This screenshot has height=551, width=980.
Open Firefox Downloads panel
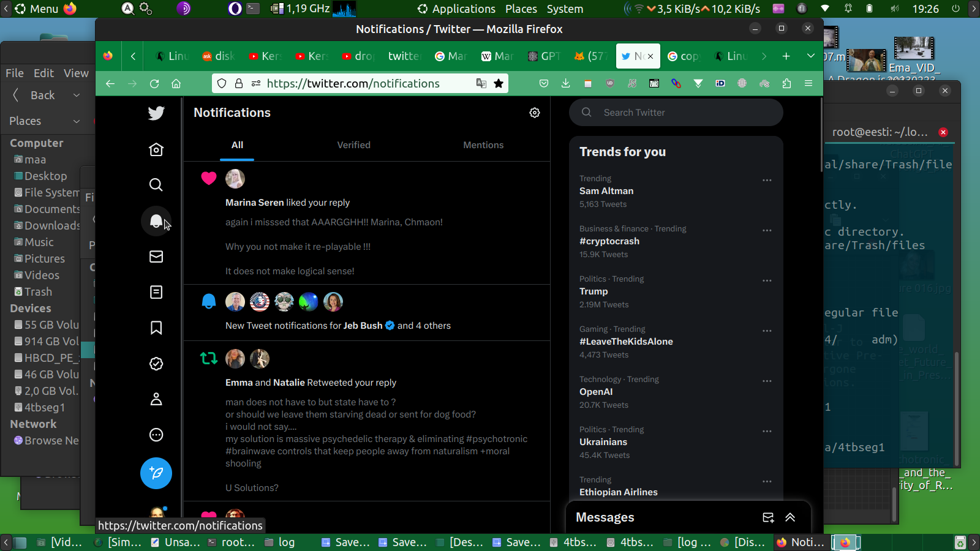pos(565,83)
